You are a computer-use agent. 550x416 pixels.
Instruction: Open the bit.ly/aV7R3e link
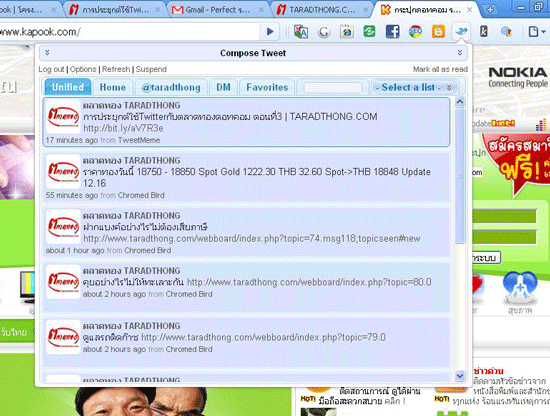pos(123,128)
